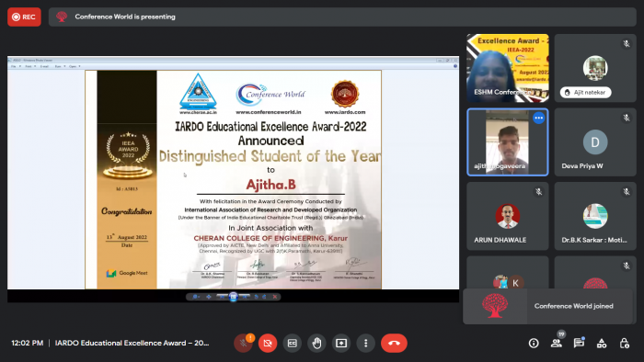Click the red REC recording indicator

coord(24,17)
